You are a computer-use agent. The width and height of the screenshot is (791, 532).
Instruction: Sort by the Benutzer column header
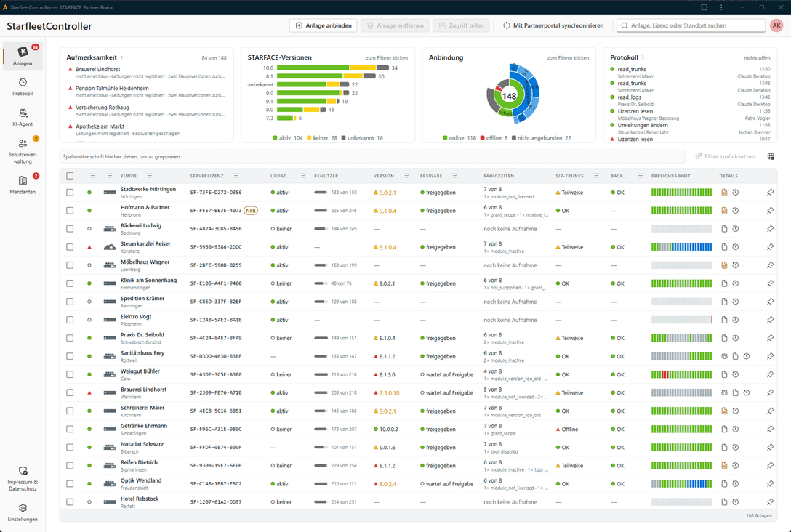[326, 176]
